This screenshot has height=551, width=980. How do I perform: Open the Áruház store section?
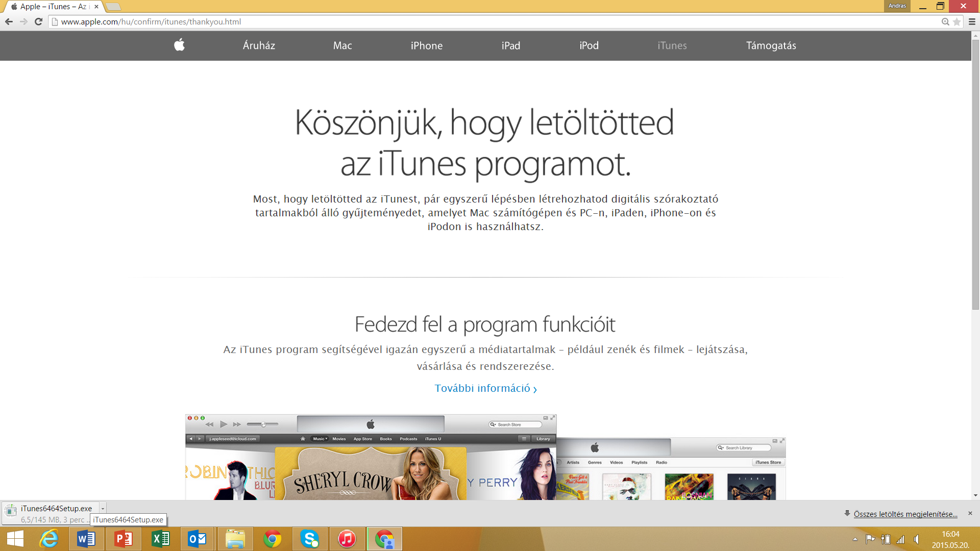[x=259, y=45]
